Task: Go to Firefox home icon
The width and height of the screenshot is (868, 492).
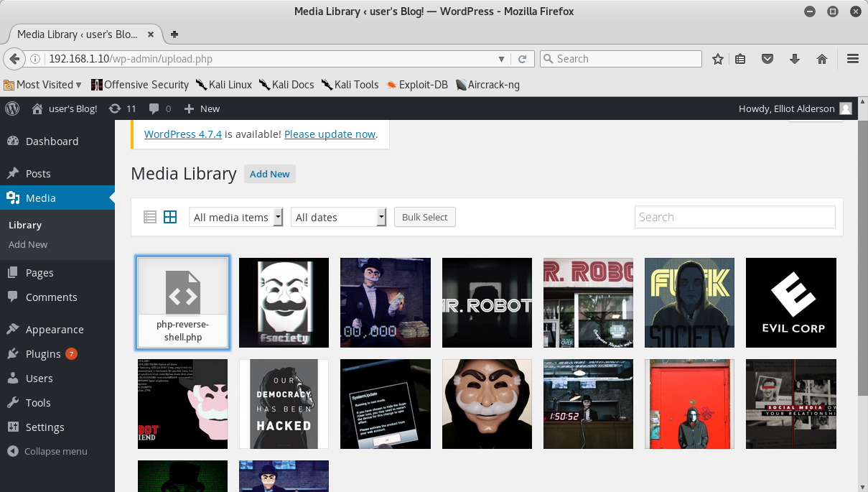Action: (x=822, y=59)
